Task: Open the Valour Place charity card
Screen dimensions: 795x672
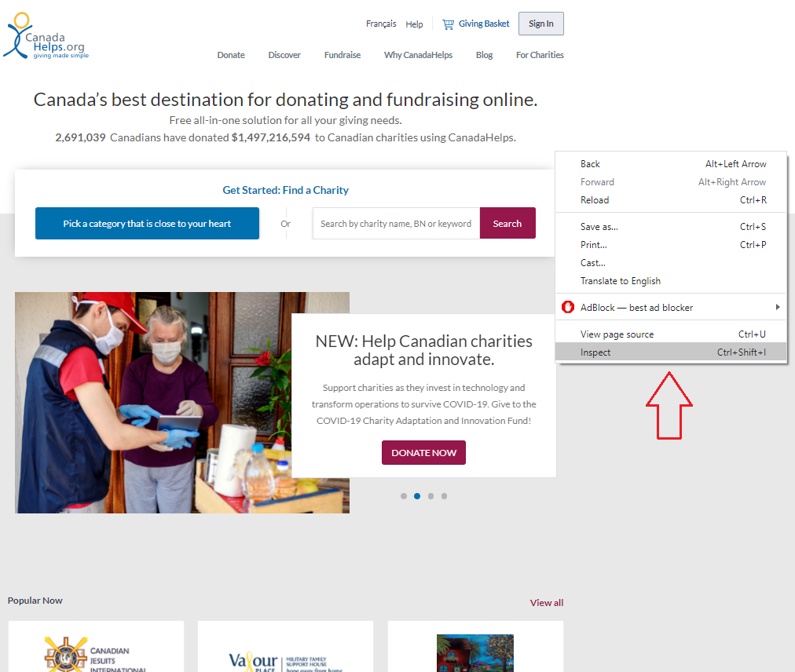Action: coord(285,647)
